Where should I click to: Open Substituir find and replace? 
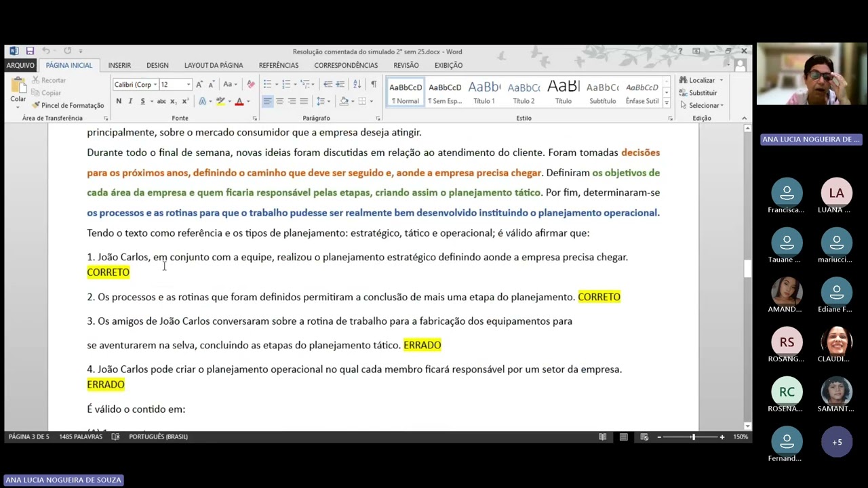click(698, 93)
